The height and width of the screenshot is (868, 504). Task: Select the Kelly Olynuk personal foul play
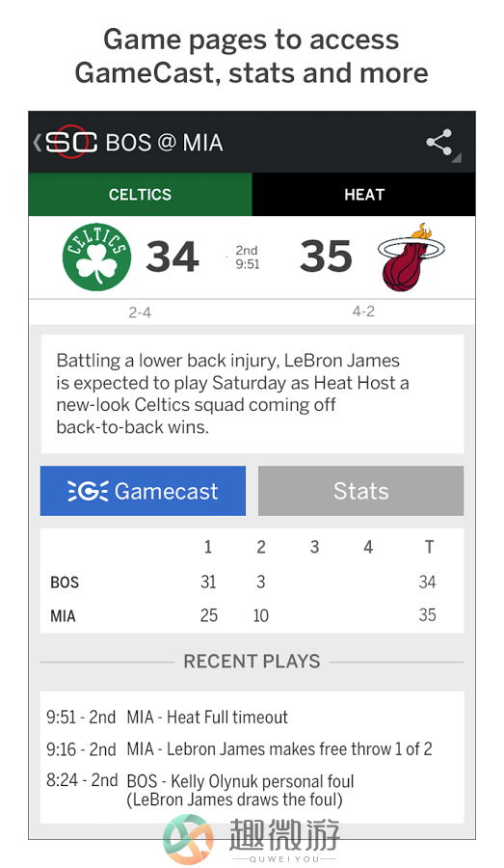200,790
